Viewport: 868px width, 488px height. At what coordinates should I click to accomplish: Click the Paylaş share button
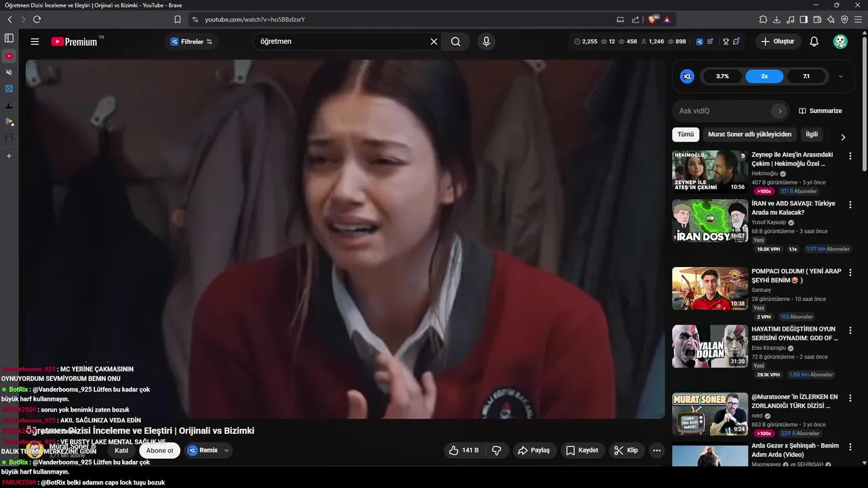click(534, 450)
